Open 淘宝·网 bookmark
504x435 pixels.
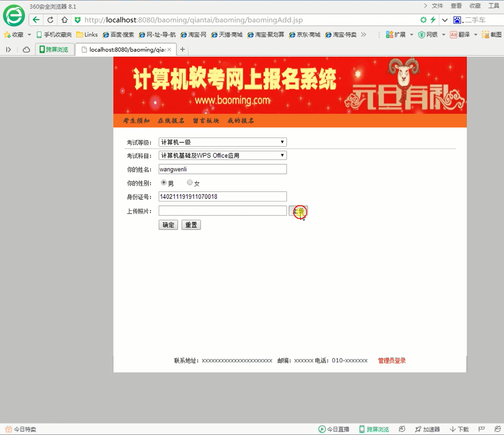[193, 35]
